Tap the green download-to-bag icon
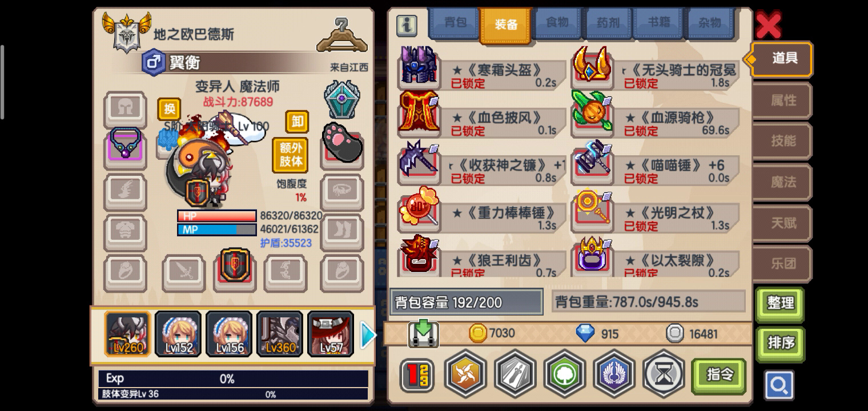This screenshot has height=411, width=868. [x=423, y=334]
